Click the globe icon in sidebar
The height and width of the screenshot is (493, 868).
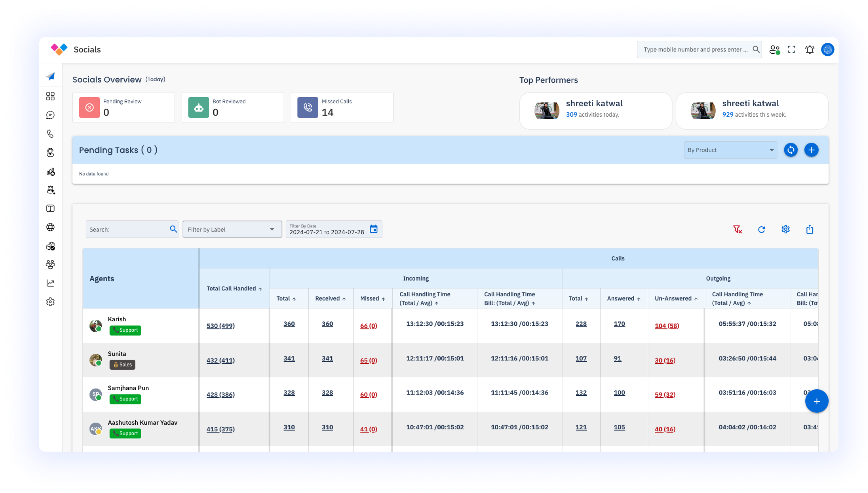point(50,227)
